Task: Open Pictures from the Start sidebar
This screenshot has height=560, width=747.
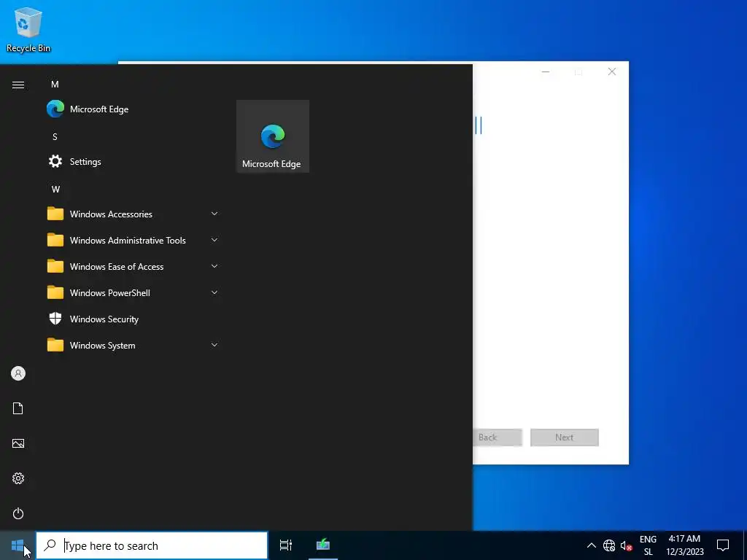Action: click(x=18, y=443)
